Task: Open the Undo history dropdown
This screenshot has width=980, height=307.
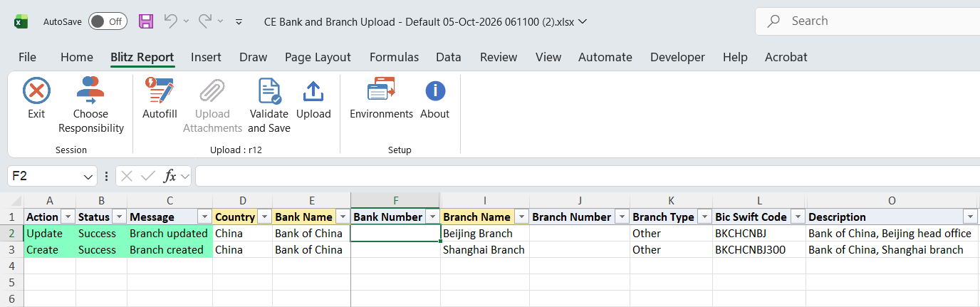Action: (186, 21)
